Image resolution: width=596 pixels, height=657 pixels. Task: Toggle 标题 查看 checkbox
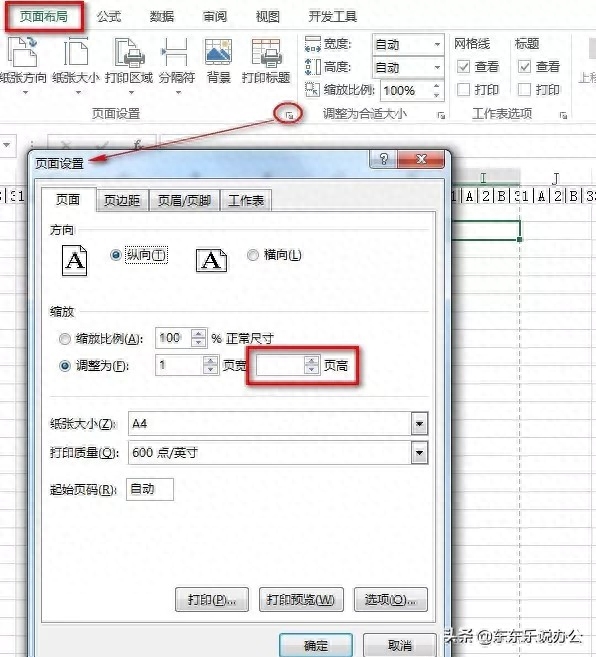(x=524, y=67)
